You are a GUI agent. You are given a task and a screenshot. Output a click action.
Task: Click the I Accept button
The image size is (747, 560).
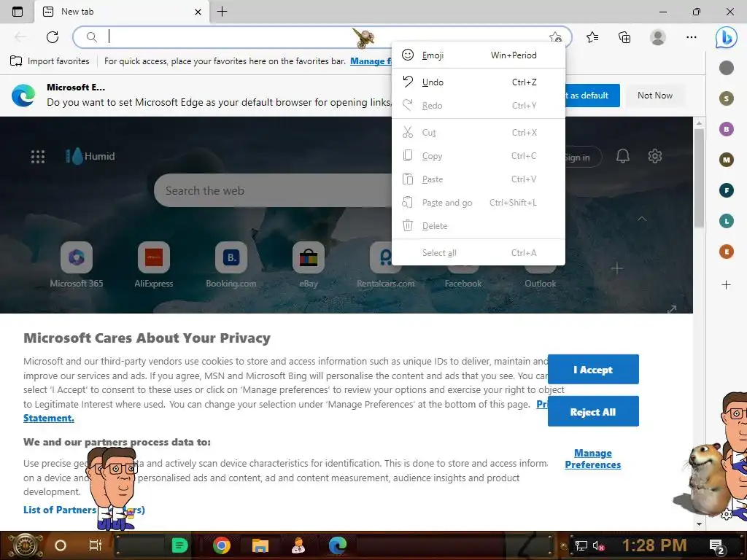click(593, 370)
